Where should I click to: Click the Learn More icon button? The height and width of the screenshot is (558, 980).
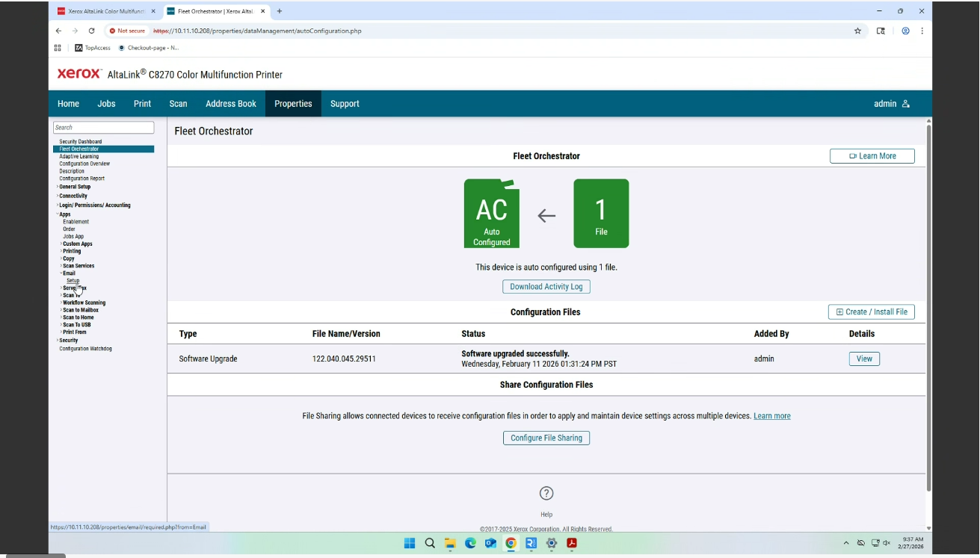pos(872,155)
